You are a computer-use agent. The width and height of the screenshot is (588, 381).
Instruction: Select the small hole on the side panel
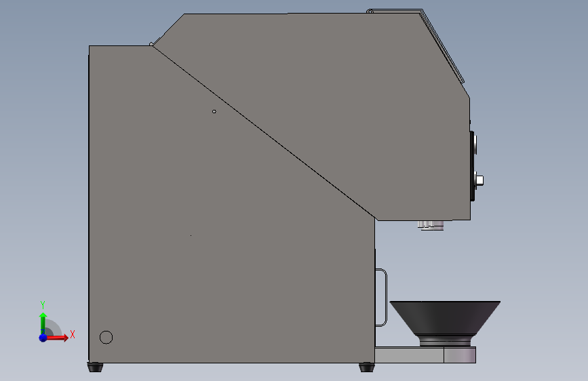(214, 111)
